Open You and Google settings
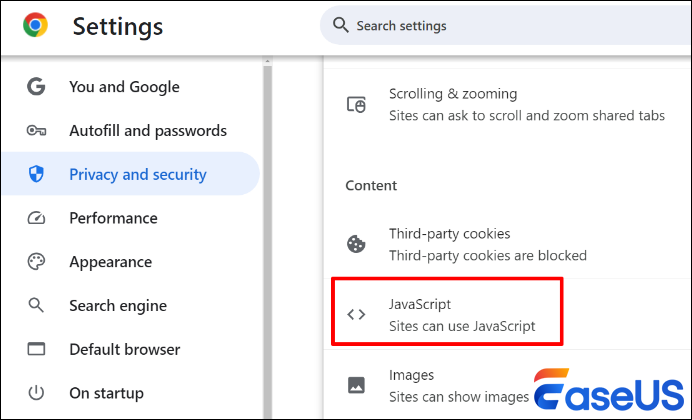The image size is (692, 420). click(124, 87)
